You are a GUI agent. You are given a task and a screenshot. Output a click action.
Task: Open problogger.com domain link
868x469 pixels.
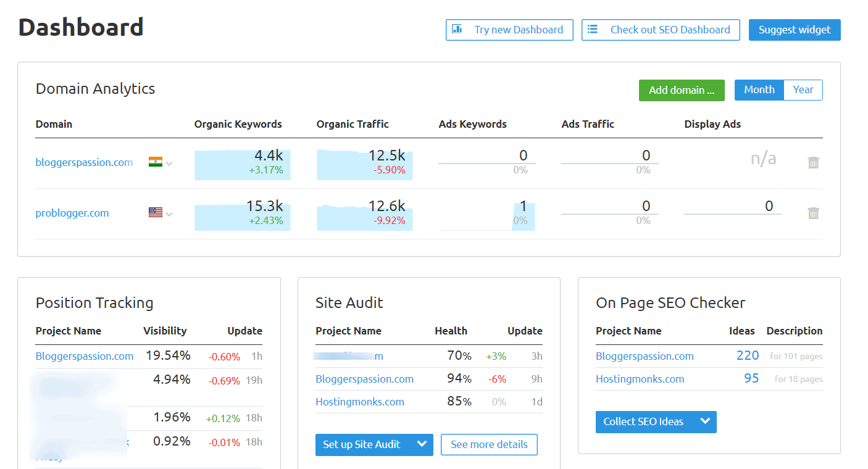pos(72,213)
